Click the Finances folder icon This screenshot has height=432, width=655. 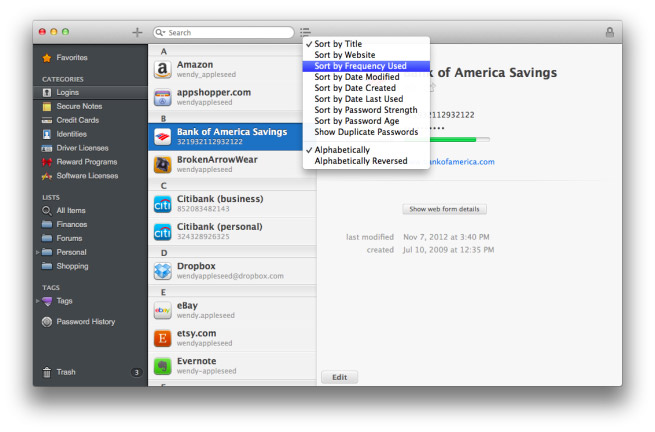click(47, 224)
